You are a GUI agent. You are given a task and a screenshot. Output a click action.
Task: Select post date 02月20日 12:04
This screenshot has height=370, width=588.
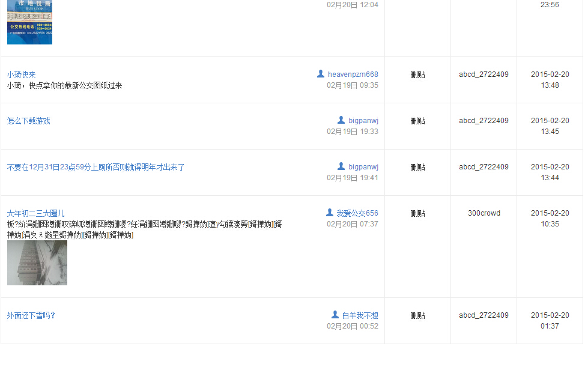tap(353, 4)
